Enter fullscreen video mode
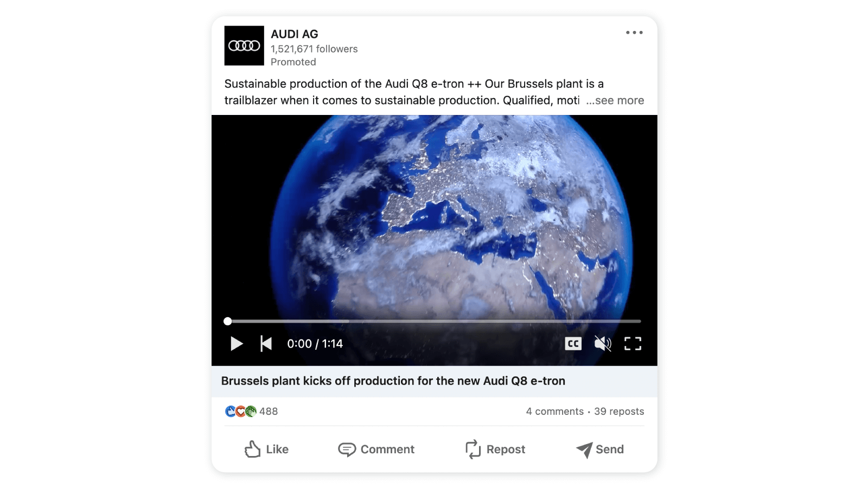The height and width of the screenshot is (488, 868). [x=633, y=344]
